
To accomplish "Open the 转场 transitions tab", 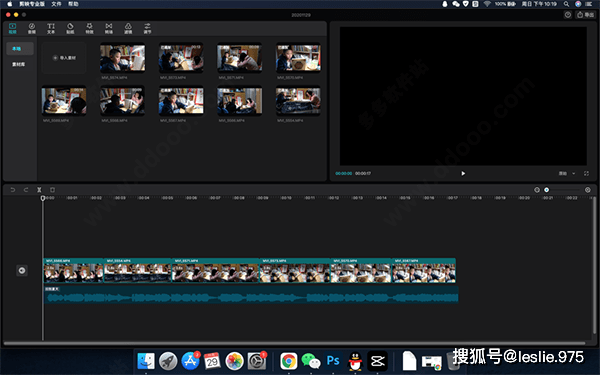I will (109, 28).
